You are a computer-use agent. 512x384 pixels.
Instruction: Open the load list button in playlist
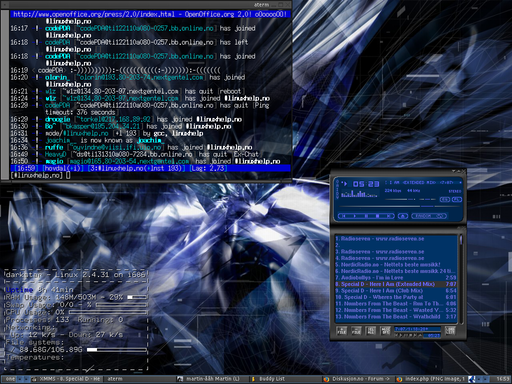pyautogui.click(x=450, y=331)
